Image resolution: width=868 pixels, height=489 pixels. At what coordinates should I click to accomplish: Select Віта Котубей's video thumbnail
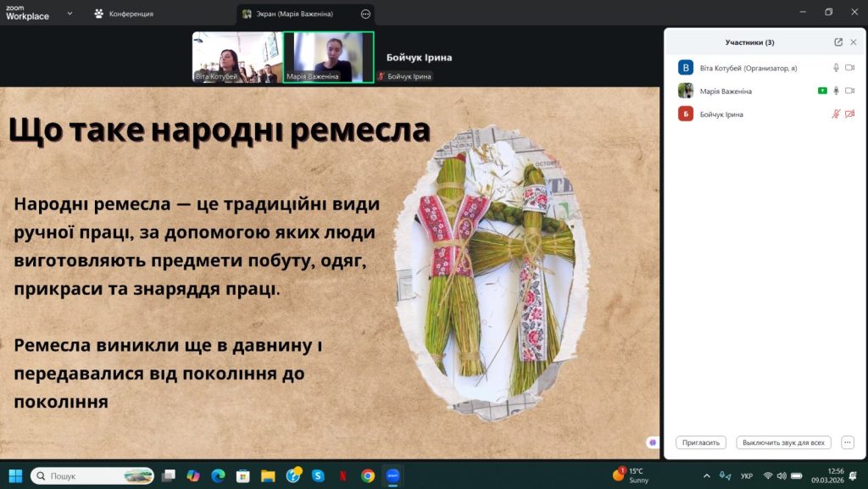[x=236, y=57]
